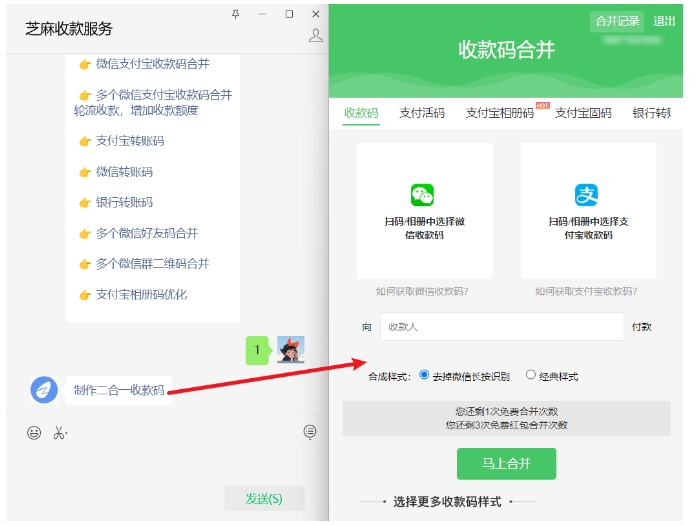The width and height of the screenshot is (697, 526).
Task: Select WeChat payment code upload card
Action: (425, 211)
